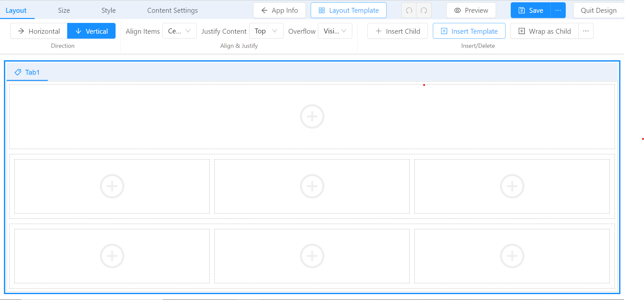Add content to bottom row center cell

312,256
